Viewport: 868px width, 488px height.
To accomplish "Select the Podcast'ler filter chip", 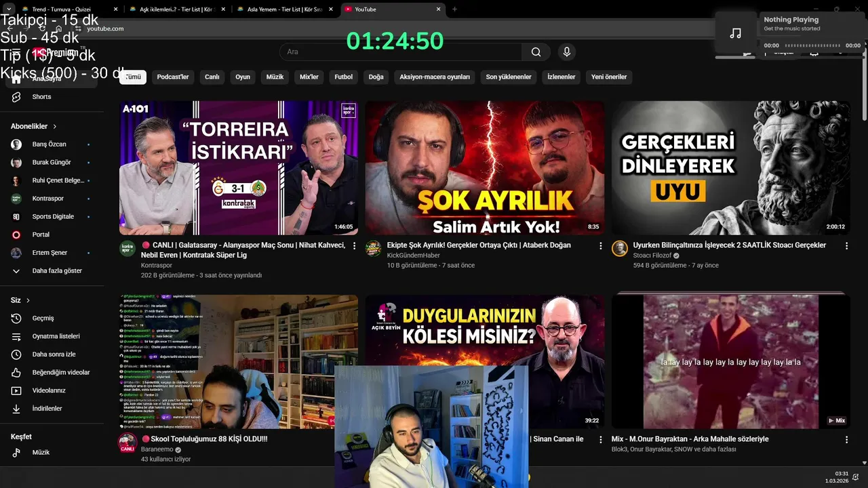I will tap(173, 77).
